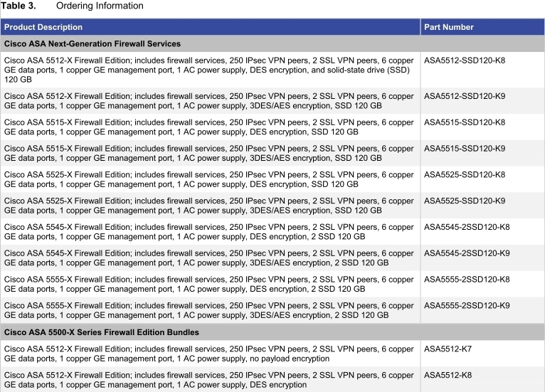The width and height of the screenshot is (545, 392).
Task: Select part number ASA5525-SSD120-K9
Action: click(464, 201)
